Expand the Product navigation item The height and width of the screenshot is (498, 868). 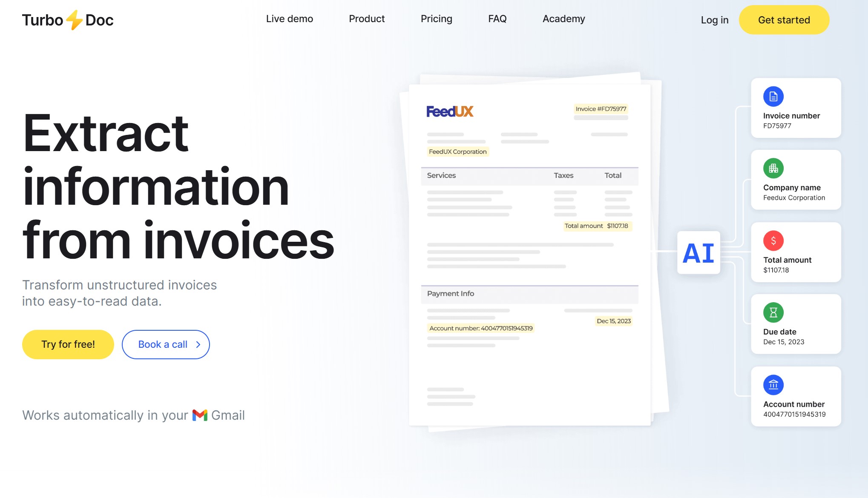tap(367, 19)
